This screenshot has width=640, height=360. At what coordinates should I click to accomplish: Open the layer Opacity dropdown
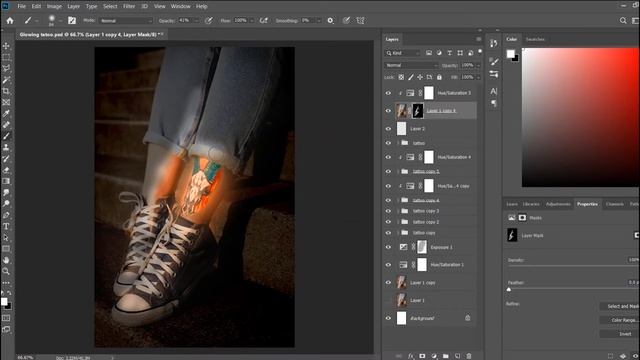click(478, 65)
